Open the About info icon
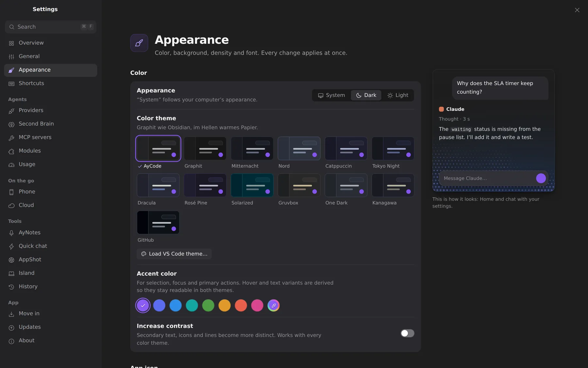Viewport: 588px width, 368px height. pyautogui.click(x=11, y=341)
